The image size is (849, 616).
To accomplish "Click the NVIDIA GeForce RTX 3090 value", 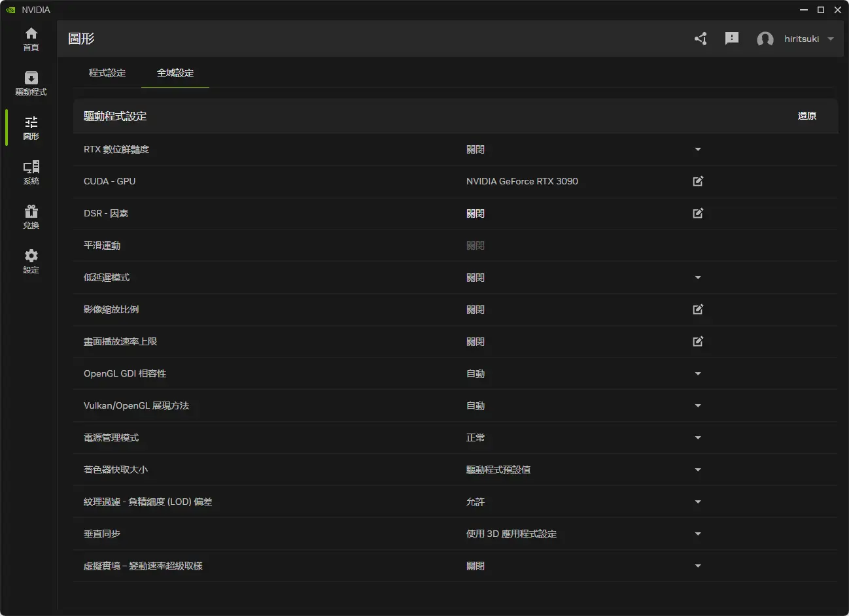I will pyautogui.click(x=522, y=181).
